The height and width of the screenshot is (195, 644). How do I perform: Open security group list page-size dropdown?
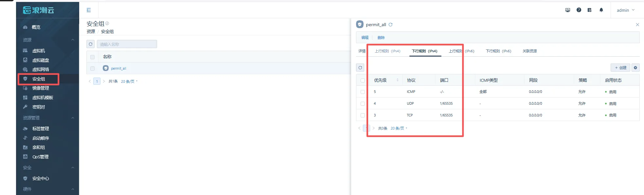coord(129,81)
